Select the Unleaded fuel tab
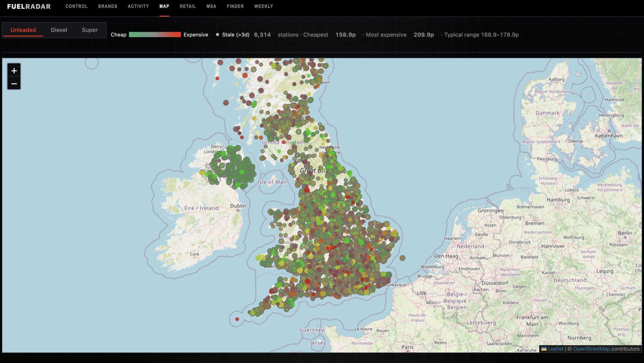Viewport: 644px width, 363px height. coord(23,30)
